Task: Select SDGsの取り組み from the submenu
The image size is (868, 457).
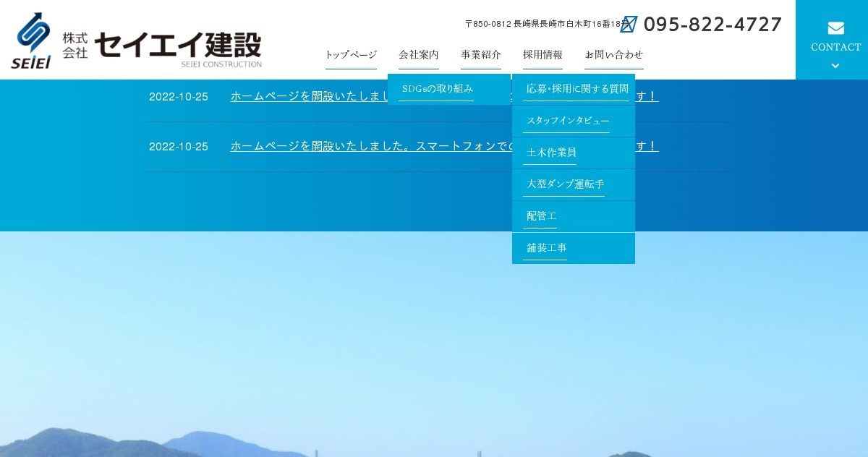Action: 438,89
